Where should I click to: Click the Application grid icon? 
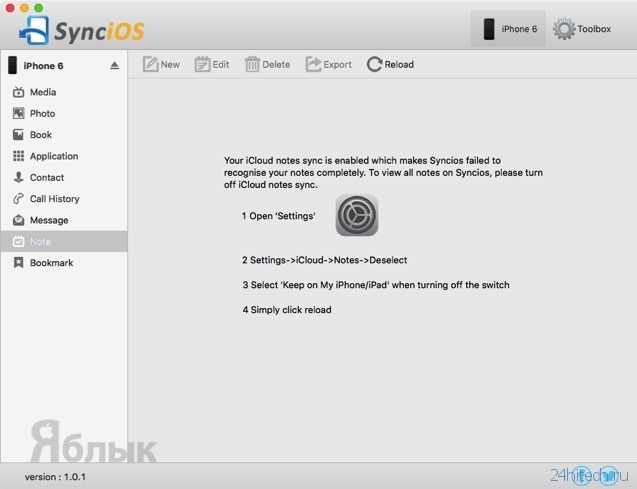tap(18, 156)
